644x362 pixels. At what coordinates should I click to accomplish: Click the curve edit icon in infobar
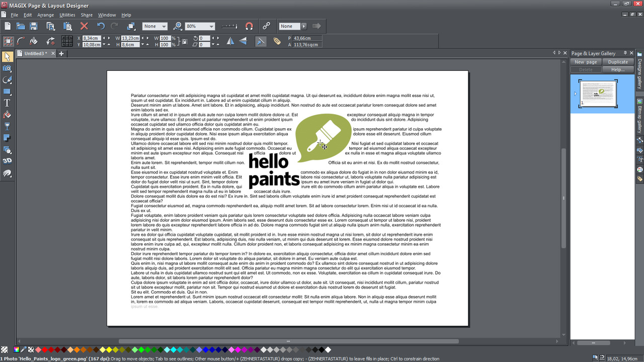21,41
